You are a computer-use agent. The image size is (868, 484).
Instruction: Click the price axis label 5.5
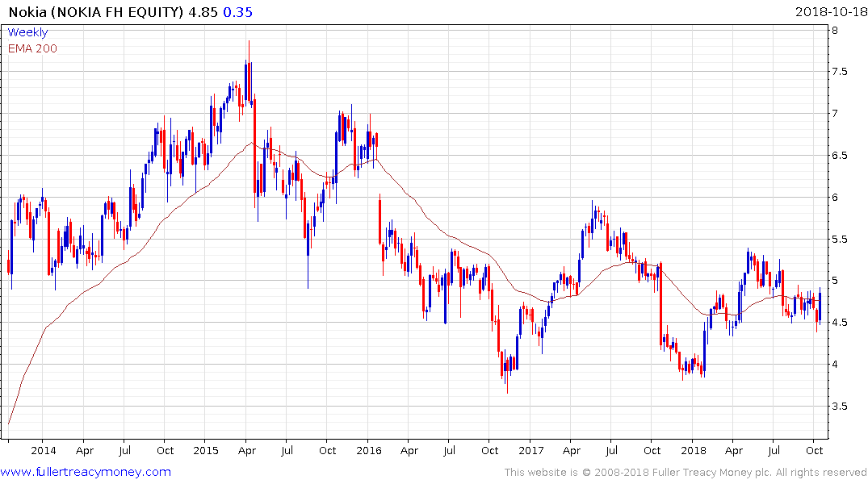coord(839,240)
